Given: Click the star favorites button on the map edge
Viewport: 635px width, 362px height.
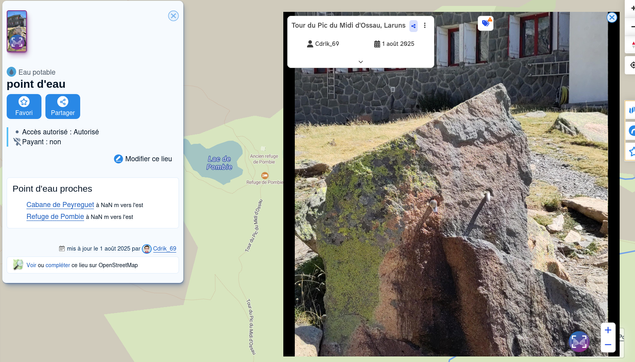Looking at the screenshot, I should pos(631,151).
